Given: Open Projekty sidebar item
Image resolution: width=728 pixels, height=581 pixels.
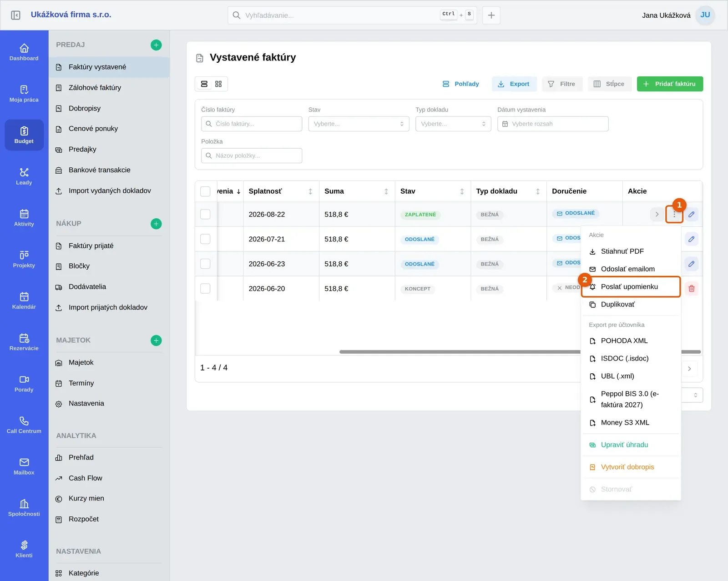Looking at the screenshot, I should (x=24, y=259).
